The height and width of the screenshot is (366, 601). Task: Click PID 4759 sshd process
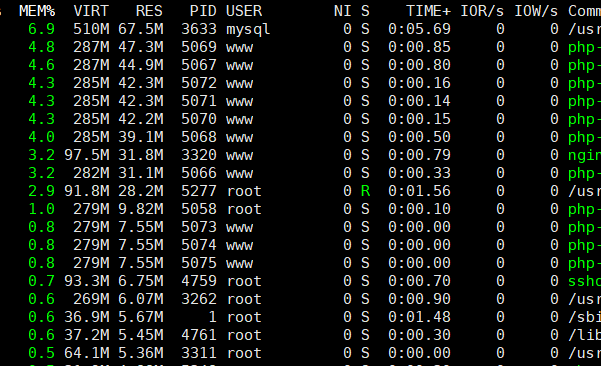[199, 281]
